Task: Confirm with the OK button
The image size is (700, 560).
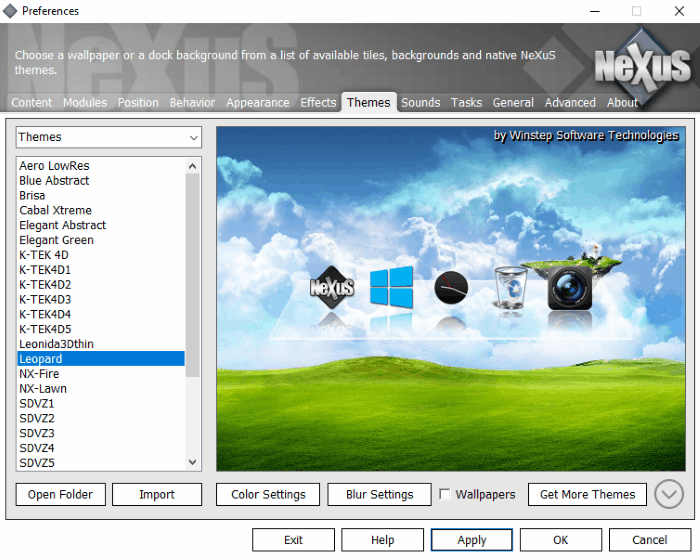Action: [561, 540]
